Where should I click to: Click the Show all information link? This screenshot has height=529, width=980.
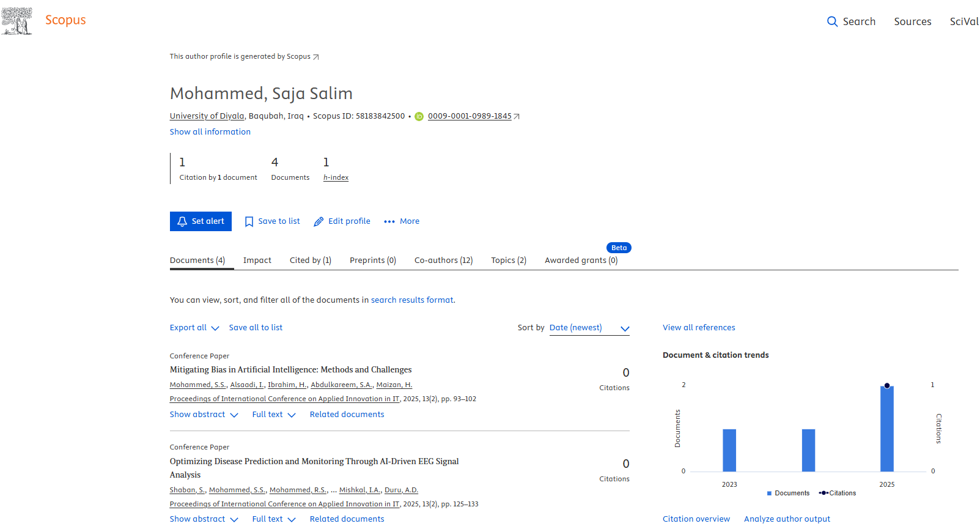click(x=210, y=131)
